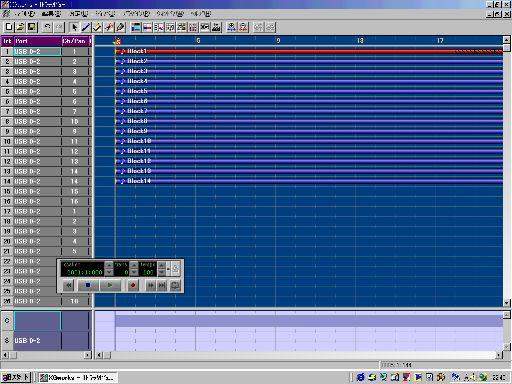The width and height of the screenshot is (512, 384).
Task: Start playback with the green play button
Action: click(110, 285)
